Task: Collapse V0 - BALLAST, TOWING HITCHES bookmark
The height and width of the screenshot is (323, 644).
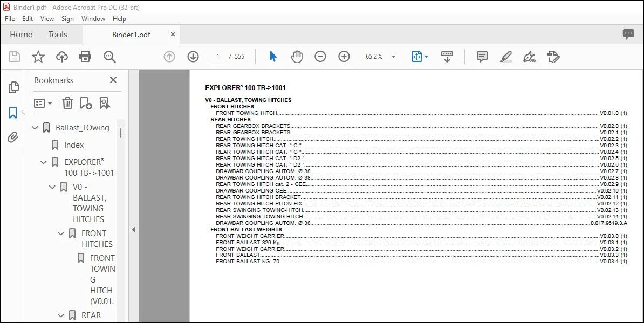Action: pyautogui.click(x=52, y=187)
